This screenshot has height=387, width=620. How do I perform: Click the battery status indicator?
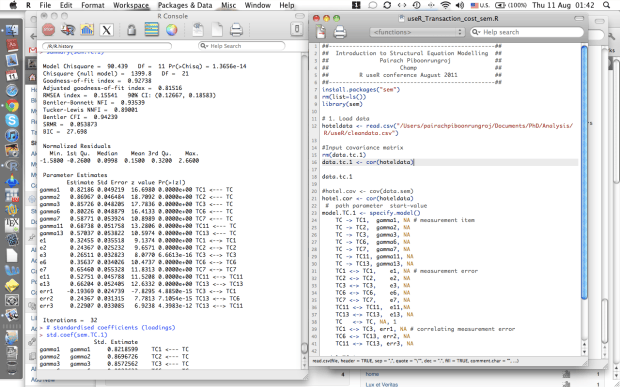point(511,5)
